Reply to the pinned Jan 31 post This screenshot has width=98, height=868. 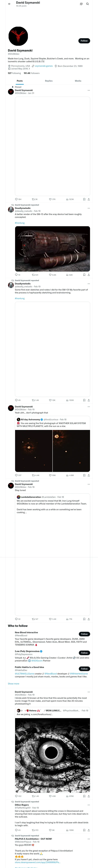coord(17,199)
